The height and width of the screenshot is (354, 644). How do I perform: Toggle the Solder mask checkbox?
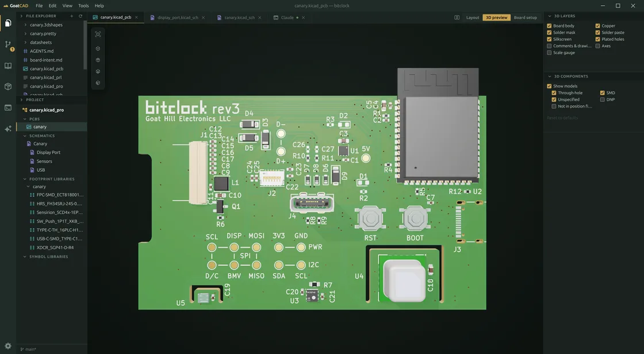pos(549,32)
